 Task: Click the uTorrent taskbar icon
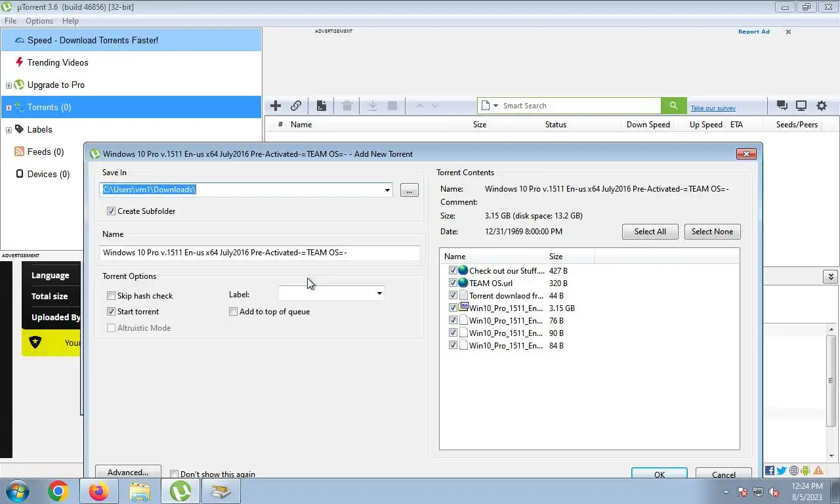click(x=180, y=491)
